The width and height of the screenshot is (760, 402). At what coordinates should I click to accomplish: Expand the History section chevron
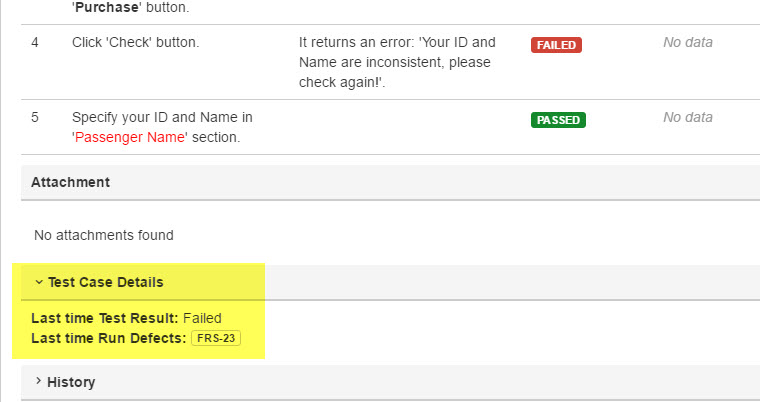38,381
